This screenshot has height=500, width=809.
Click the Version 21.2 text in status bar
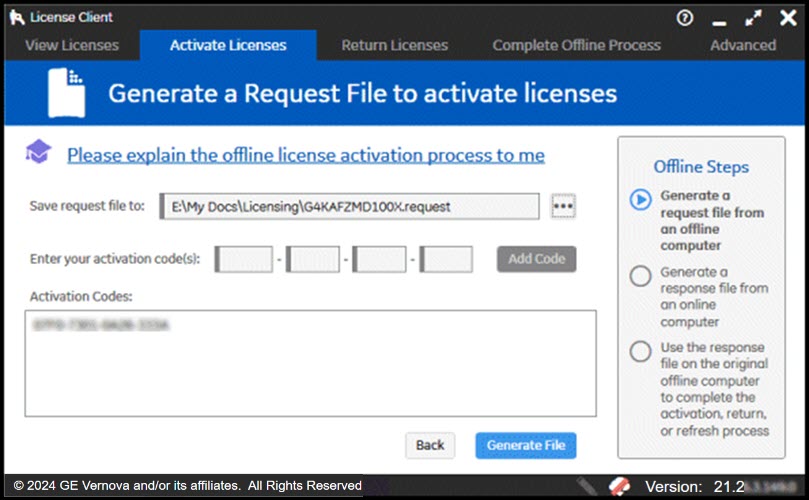pyautogui.click(x=695, y=486)
